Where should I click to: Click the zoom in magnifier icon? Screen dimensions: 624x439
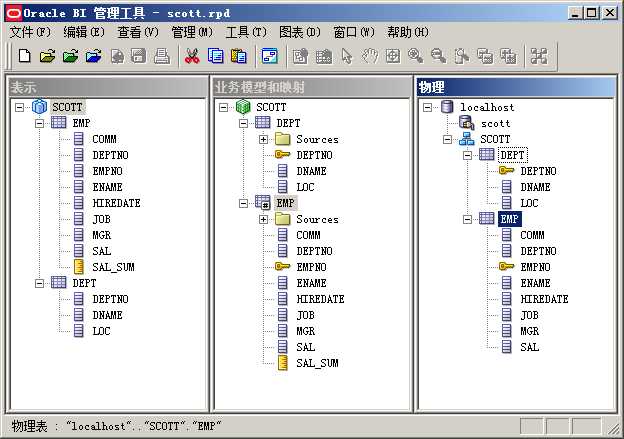(415, 56)
